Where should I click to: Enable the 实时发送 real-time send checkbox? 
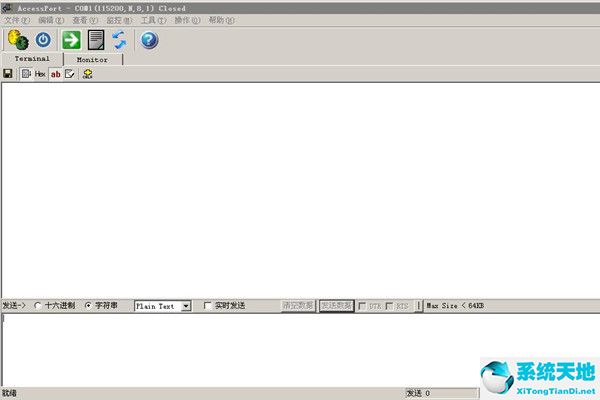coord(207,305)
